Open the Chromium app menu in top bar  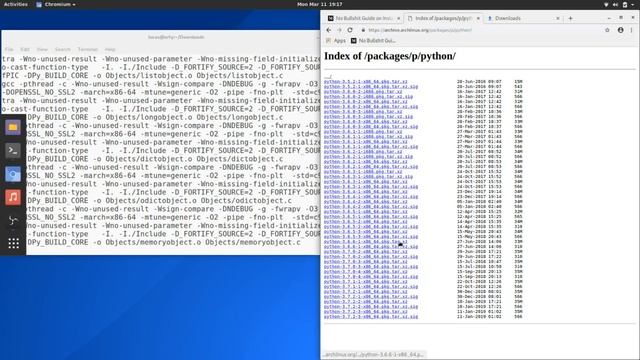pyautogui.click(x=56, y=4)
